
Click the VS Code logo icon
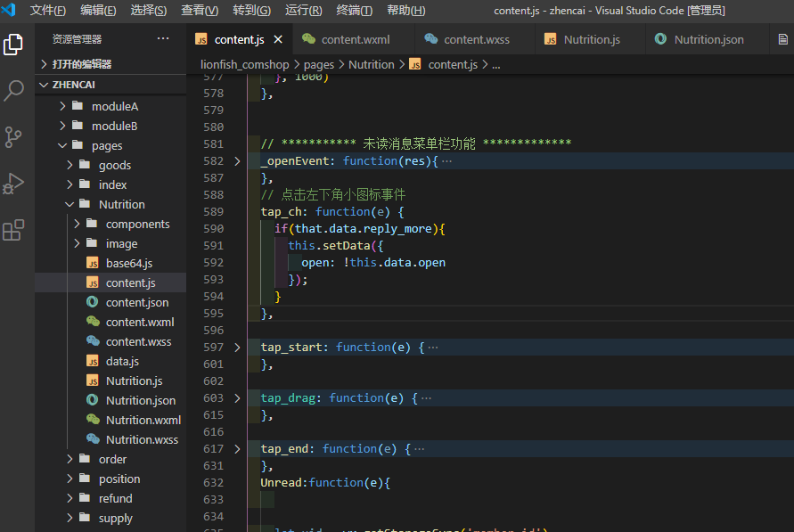pyautogui.click(x=9, y=10)
